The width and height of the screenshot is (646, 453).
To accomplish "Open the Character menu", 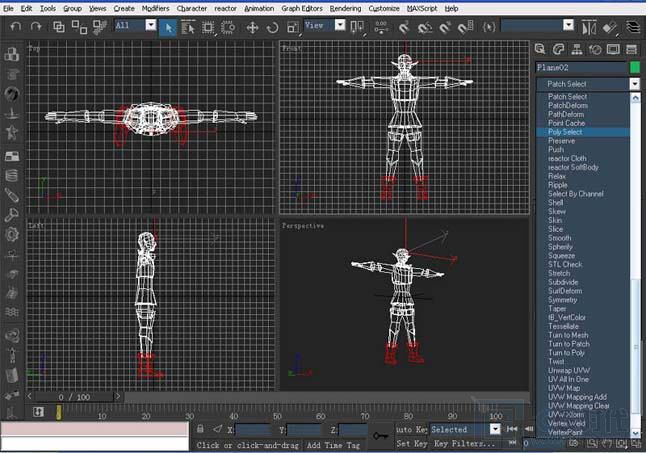I will coord(192,8).
